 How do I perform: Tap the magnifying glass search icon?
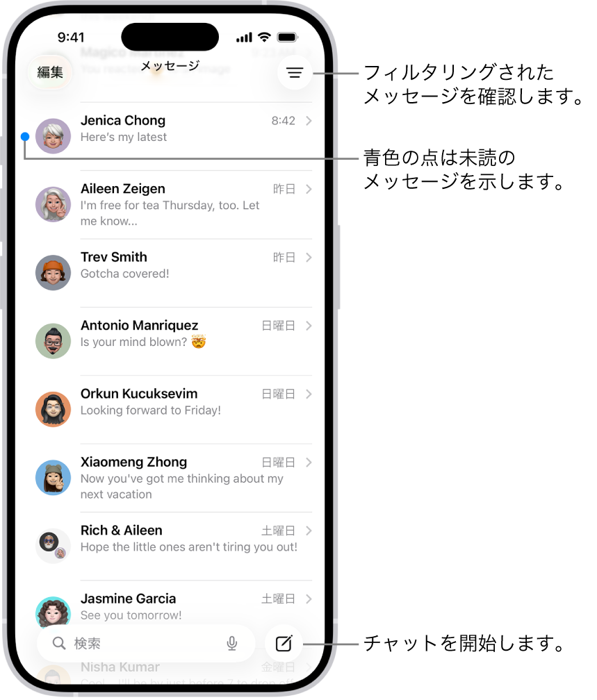tap(59, 643)
